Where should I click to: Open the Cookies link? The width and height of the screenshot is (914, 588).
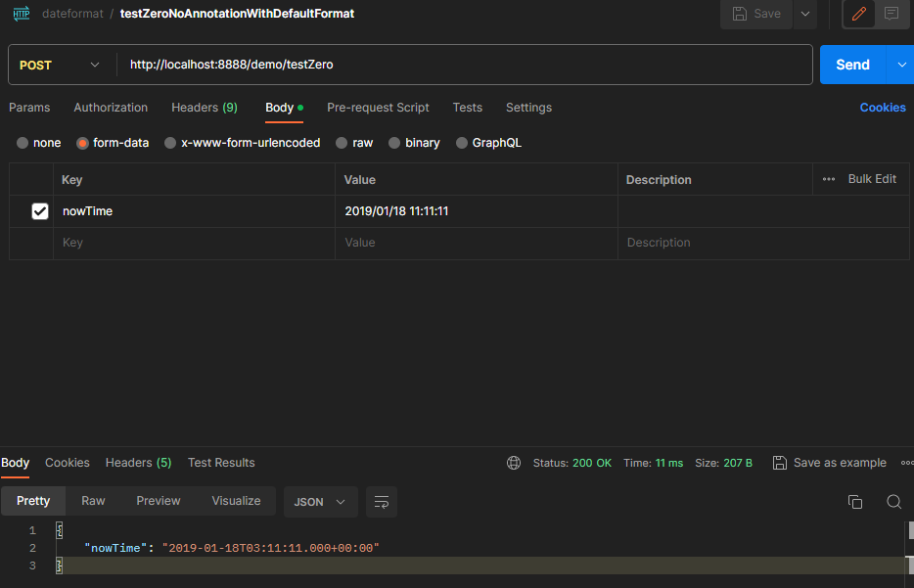[x=883, y=108]
